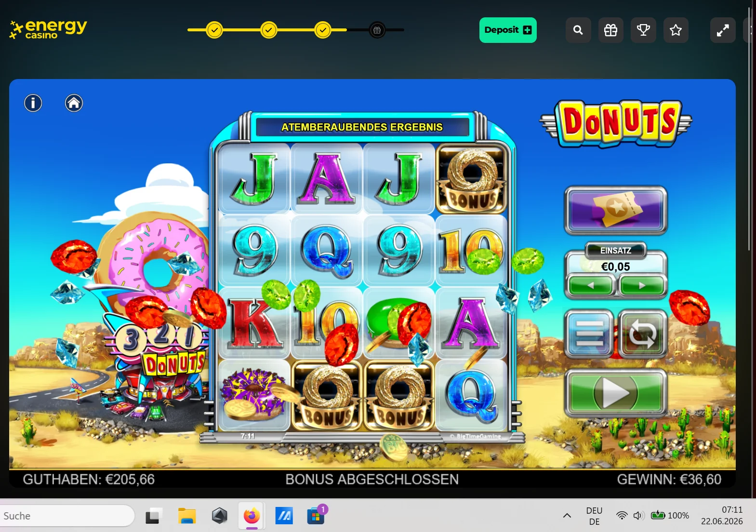The width and height of the screenshot is (756, 532).
Task: Click the GEWINN €36,60 text
Action: pyautogui.click(x=669, y=479)
